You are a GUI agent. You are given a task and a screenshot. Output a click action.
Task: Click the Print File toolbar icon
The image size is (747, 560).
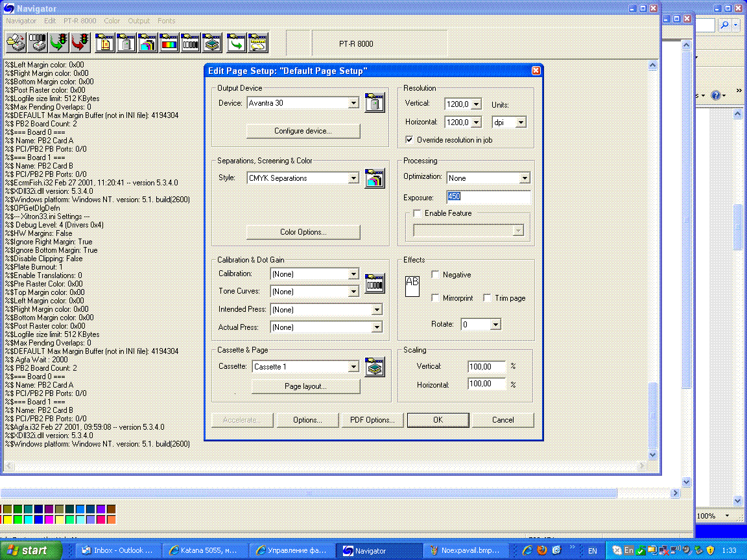pyautogui.click(x=16, y=42)
